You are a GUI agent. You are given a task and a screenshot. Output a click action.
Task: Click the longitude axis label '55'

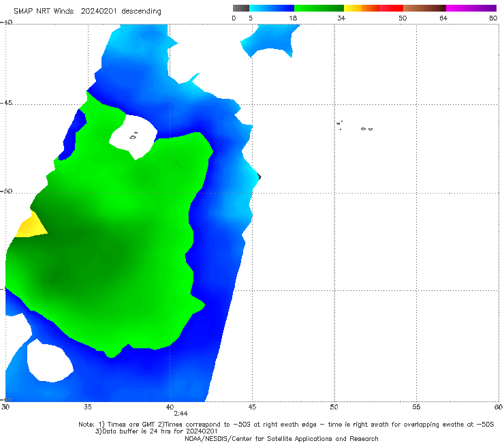416,407
